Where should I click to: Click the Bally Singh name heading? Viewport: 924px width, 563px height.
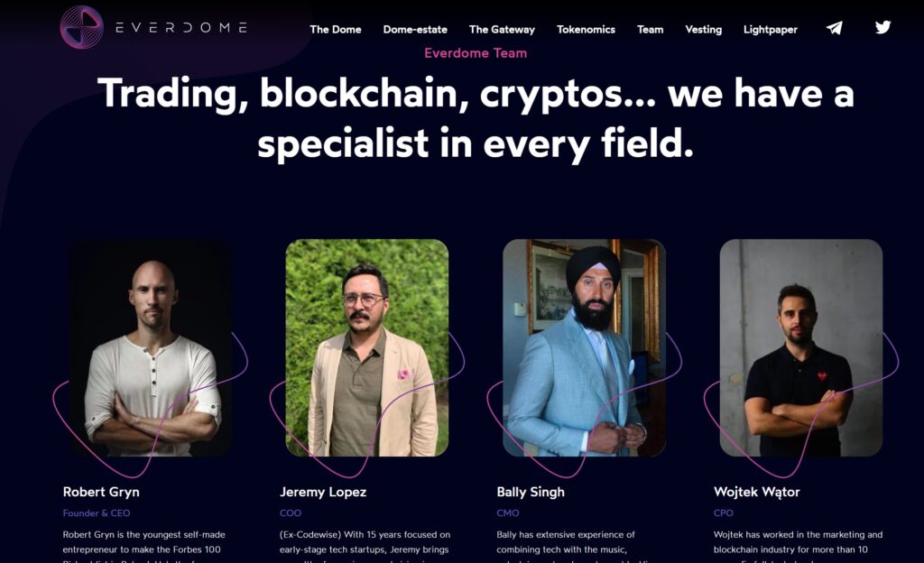531,493
